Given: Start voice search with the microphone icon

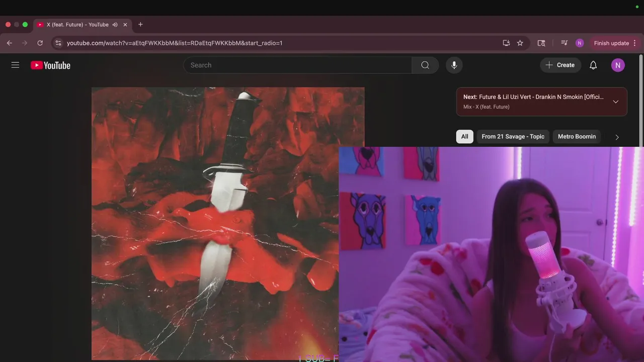Looking at the screenshot, I should tap(454, 65).
